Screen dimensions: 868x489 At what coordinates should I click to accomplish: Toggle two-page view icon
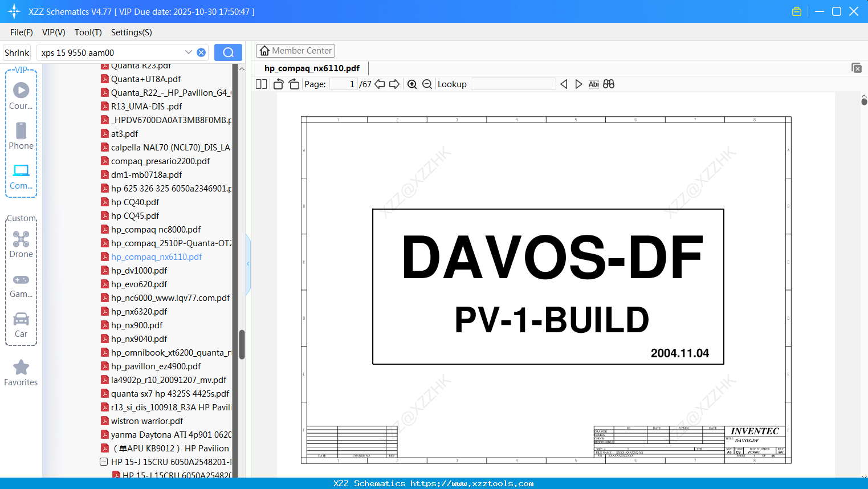coord(262,84)
